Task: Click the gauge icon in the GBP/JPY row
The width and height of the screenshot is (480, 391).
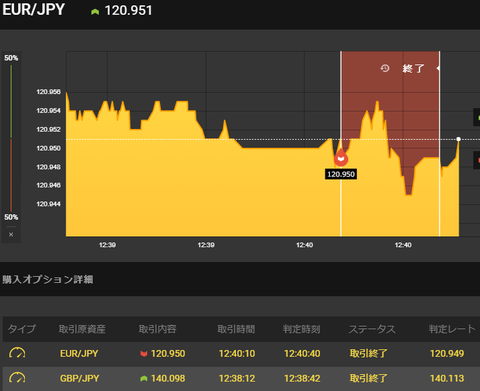Action: [x=17, y=378]
